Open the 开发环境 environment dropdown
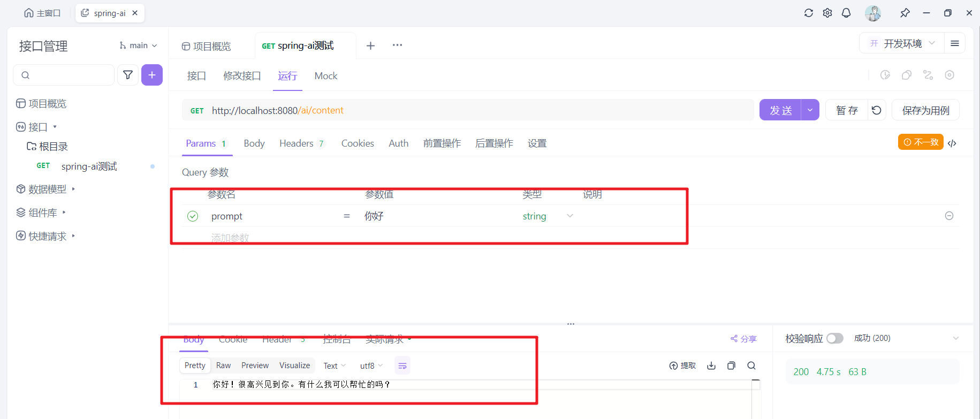 [x=902, y=43]
